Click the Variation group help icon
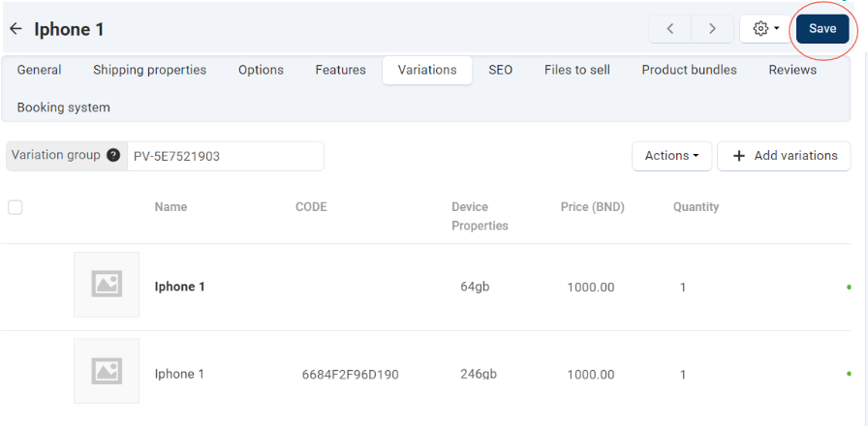 (113, 155)
